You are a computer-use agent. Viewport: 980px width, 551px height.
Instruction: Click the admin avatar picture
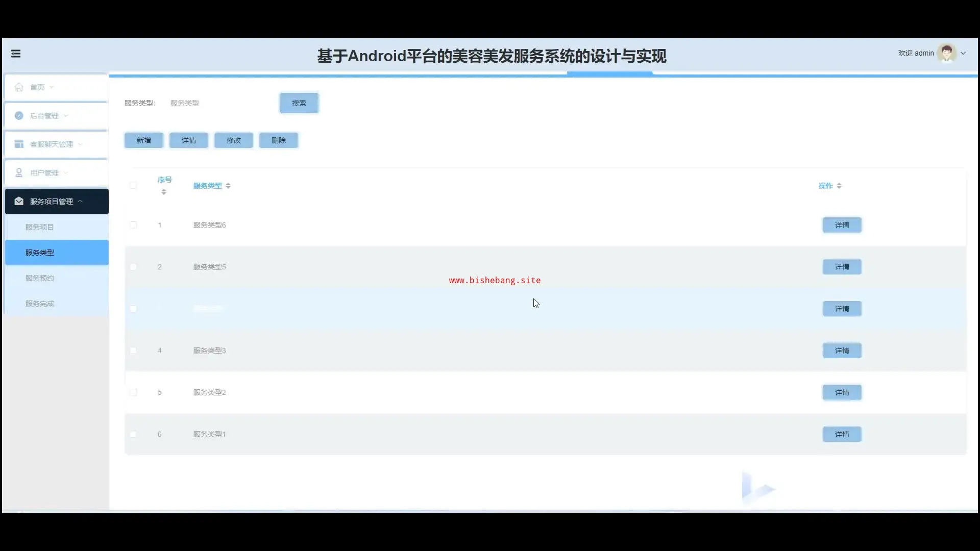point(947,53)
